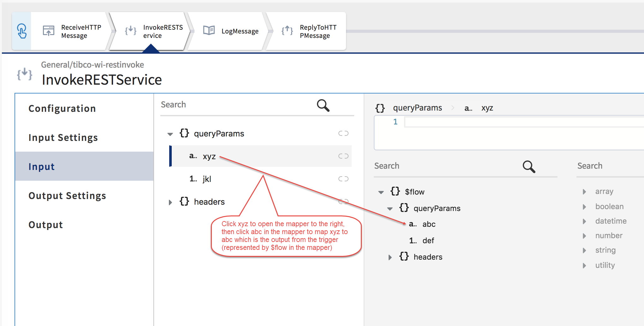This screenshot has height=326, width=644.
Task: Click the LogMessage book icon
Action: pos(209,31)
